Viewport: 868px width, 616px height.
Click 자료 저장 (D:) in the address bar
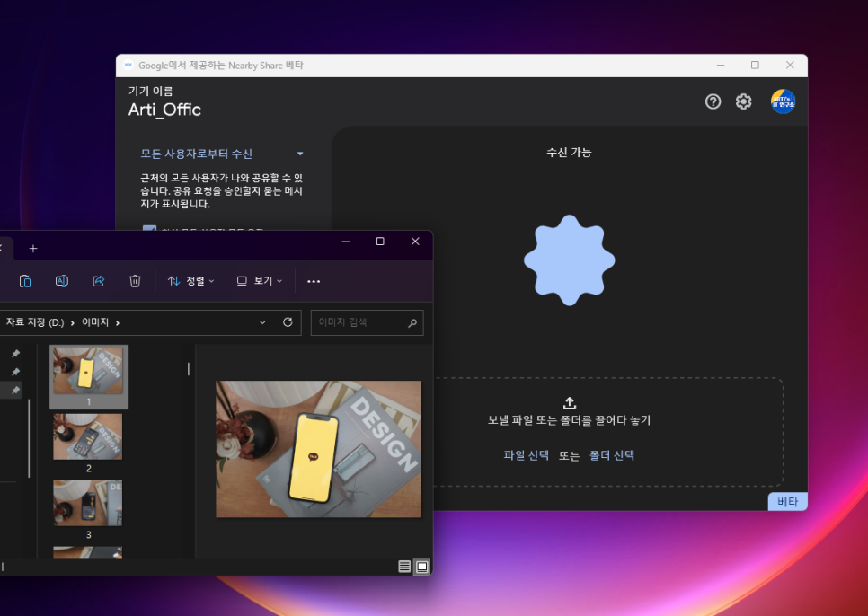[x=35, y=322]
